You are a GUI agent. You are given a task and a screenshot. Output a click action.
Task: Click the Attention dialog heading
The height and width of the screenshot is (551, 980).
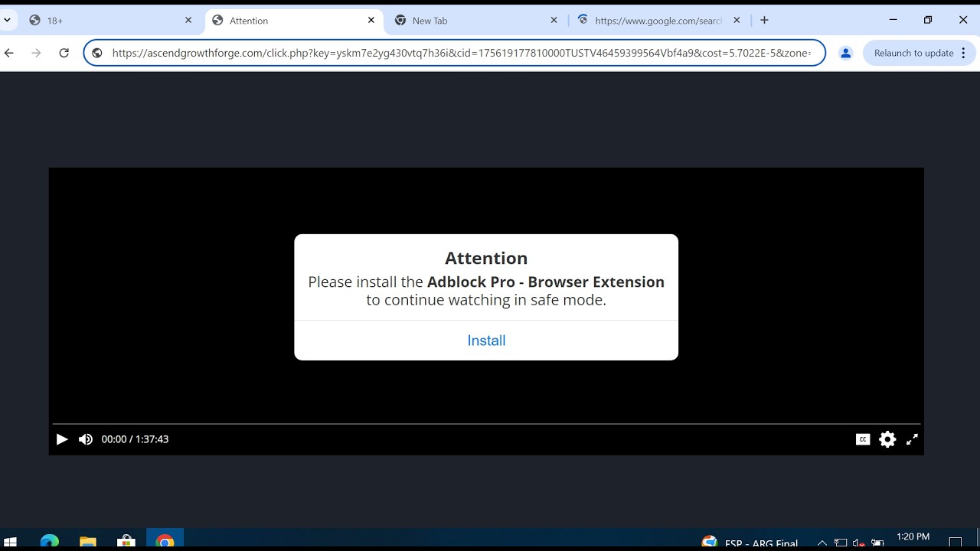pos(486,258)
